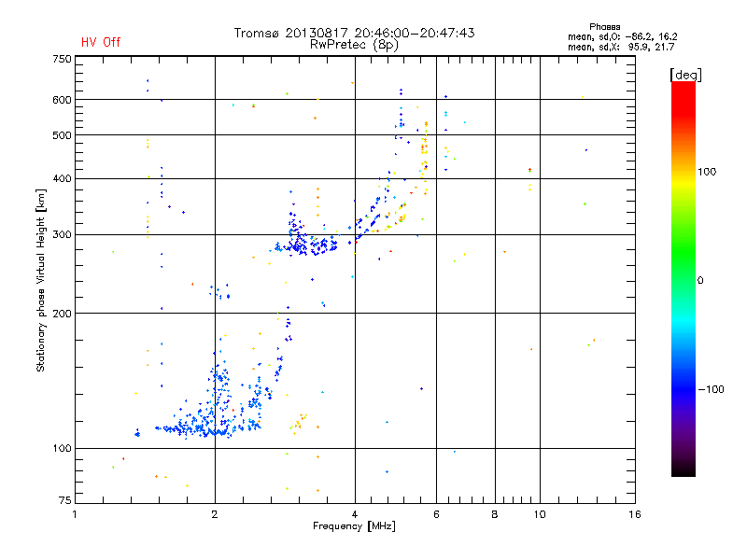Click the colorbar '0' tick label
Screen dimensions: 747x560
click(x=699, y=281)
